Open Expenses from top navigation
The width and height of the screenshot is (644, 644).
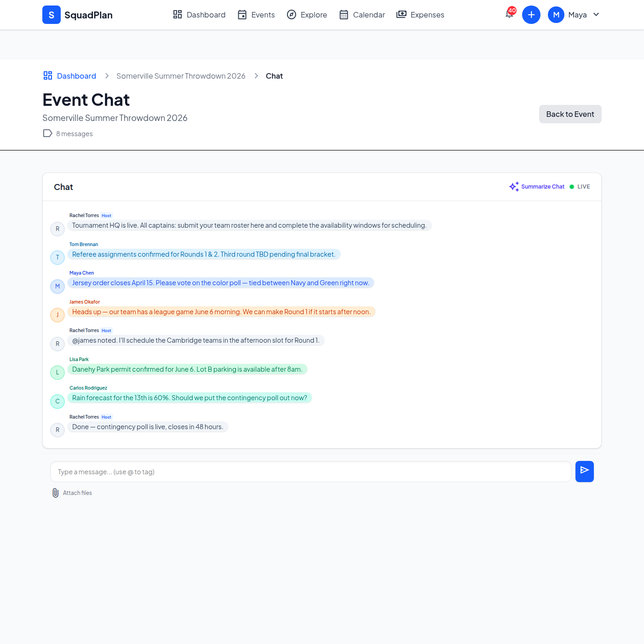click(420, 15)
